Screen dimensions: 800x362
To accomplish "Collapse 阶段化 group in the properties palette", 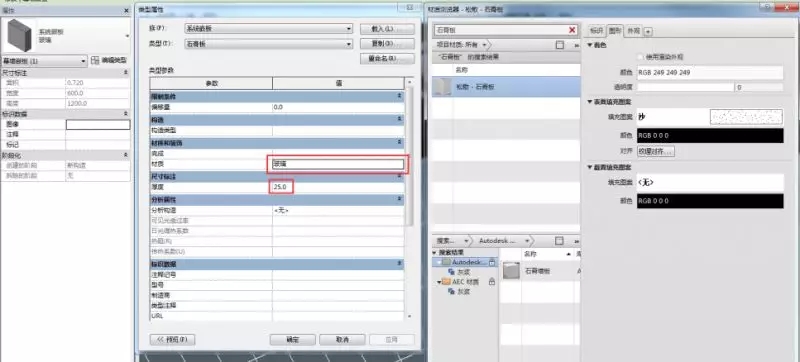I will [x=126, y=155].
